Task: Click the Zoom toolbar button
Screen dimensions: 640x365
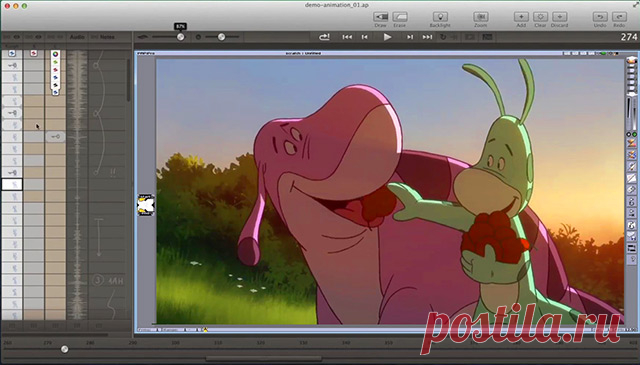Action: click(x=481, y=17)
